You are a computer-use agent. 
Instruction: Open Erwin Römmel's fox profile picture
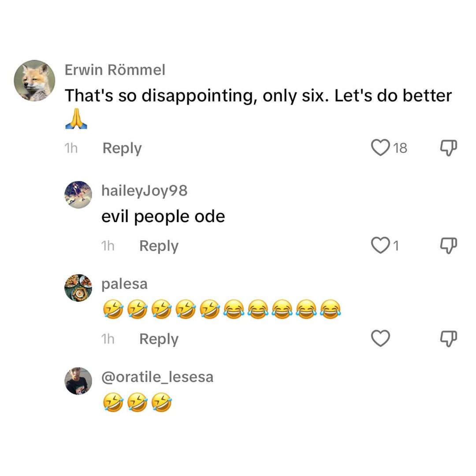34,81
